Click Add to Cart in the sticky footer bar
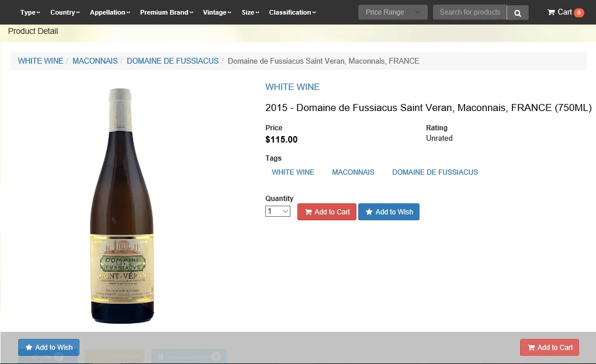 pyautogui.click(x=550, y=347)
